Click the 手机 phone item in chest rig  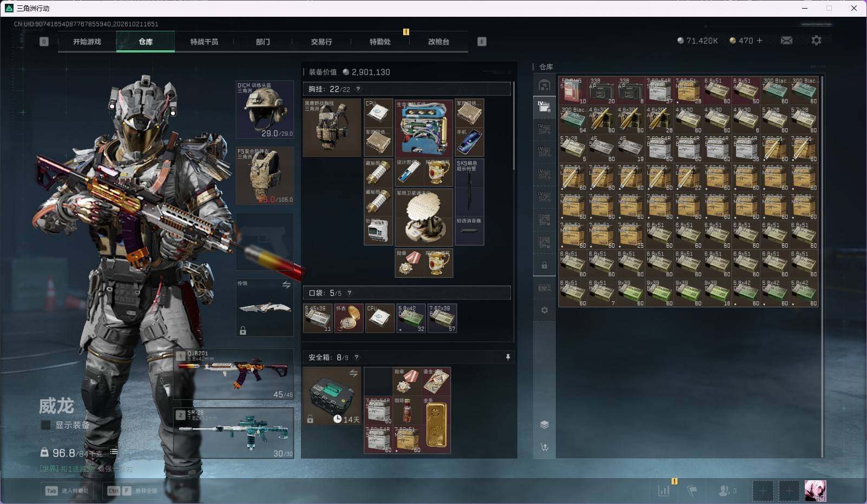(469, 142)
